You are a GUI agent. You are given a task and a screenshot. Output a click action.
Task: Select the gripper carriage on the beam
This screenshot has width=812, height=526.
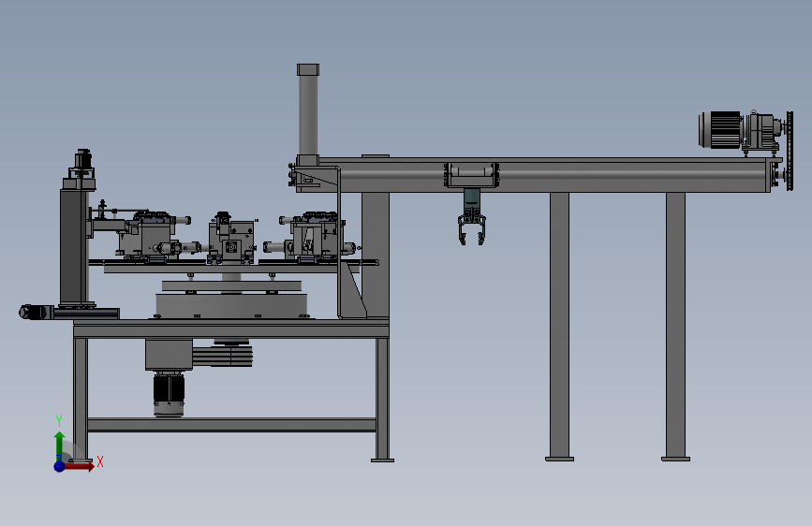pyautogui.click(x=471, y=175)
